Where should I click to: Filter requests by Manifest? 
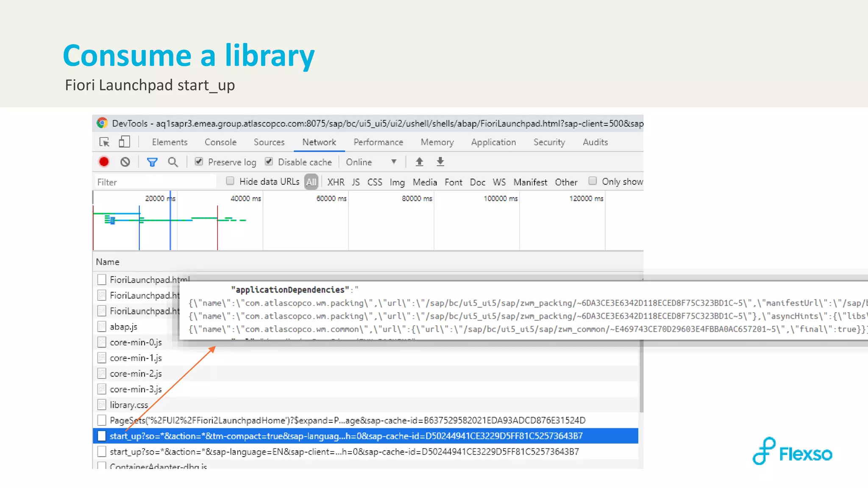[530, 182]
